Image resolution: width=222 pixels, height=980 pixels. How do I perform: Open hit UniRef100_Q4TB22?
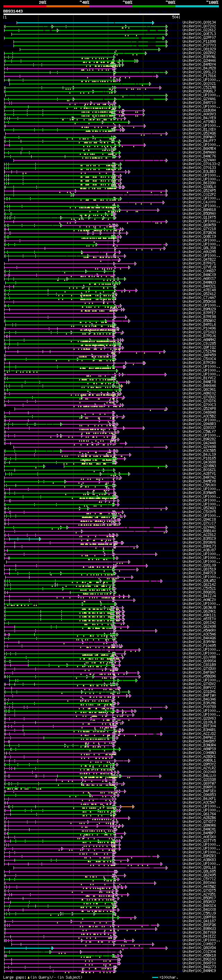pos(199,259)
